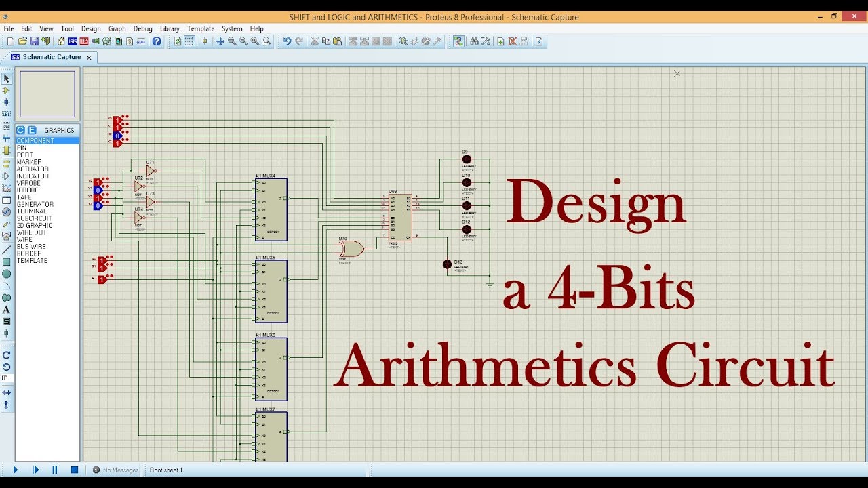Close the Schematic Capture tab
The width and height of the screenshot is (868, 488).
tap(89, 58)
